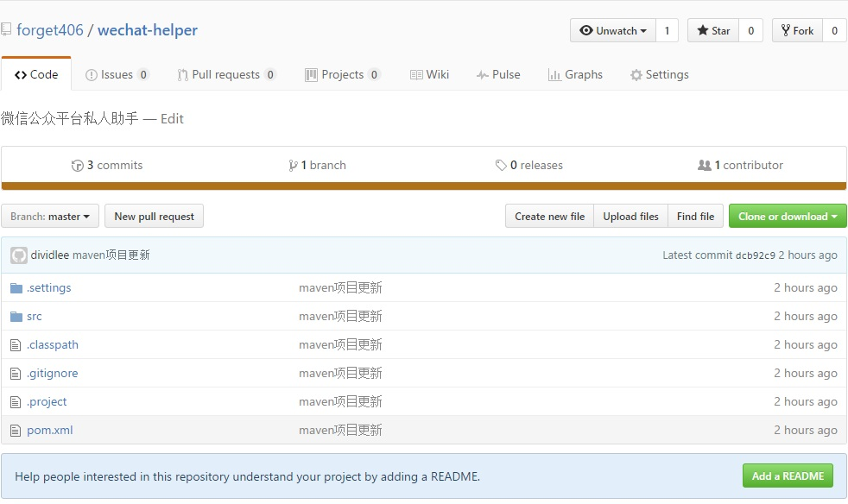The height and width of the screenshot is (504, 848).
Task: Click the repository book icon beside forget406
Action: click(x=6, y=29)
